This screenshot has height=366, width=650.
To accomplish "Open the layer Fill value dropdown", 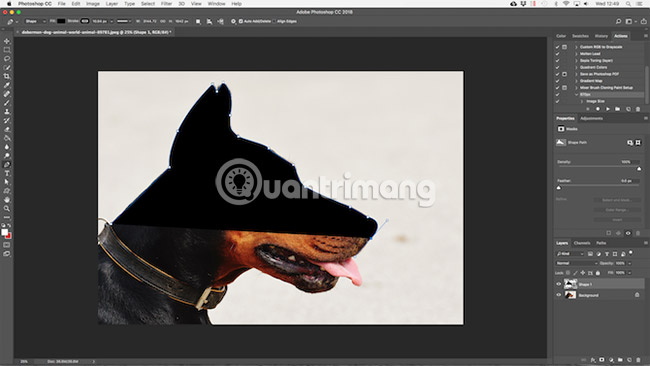I will 630,273.
